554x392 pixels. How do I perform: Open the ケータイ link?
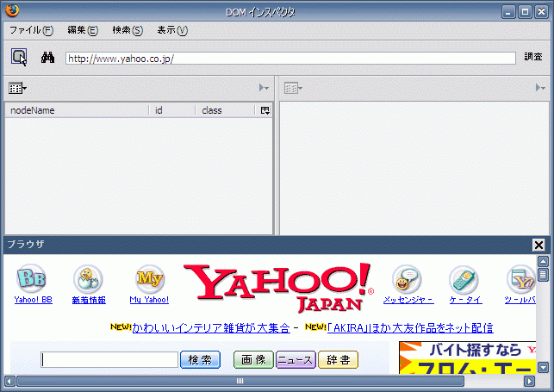point(465,300)
